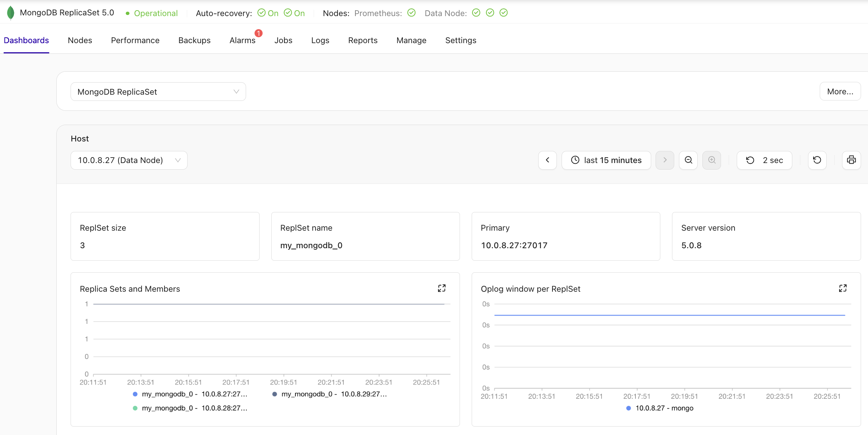This screenshot has height=435, width=868.
Task: Click the first Data Node status check
Action: [x=476, y=13]
